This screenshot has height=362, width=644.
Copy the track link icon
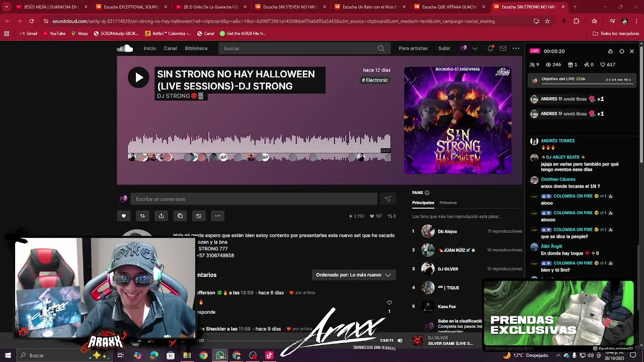[180, 216]
